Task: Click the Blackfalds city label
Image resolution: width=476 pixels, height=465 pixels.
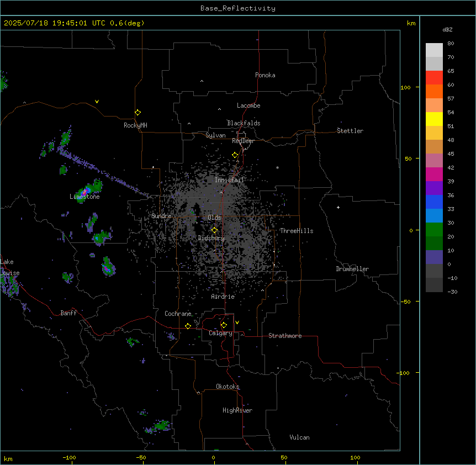Action: pyautogui.click(x=244, y=123)
